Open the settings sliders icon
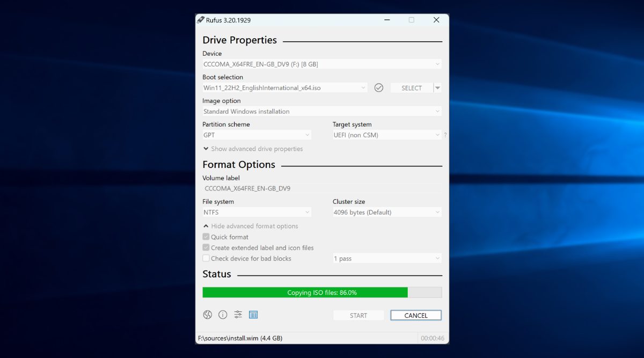Image resolution: width=644 pixels, height=358 pixels. click(238, 315)
